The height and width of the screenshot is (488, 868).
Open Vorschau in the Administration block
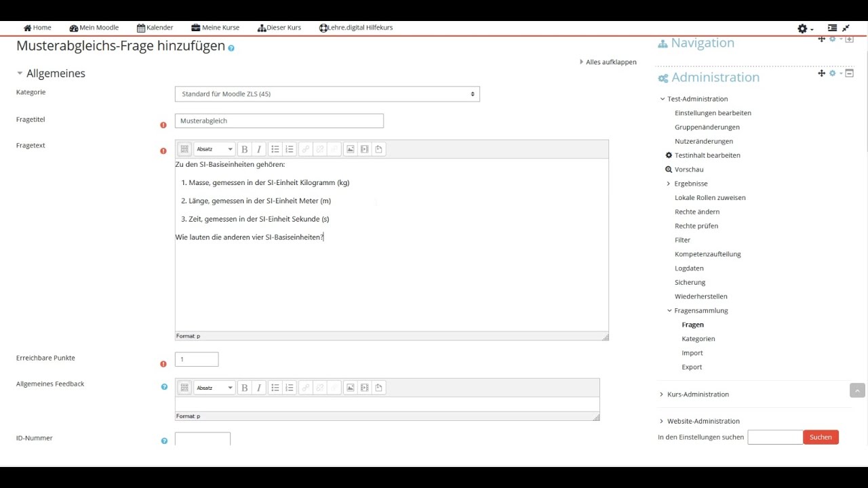pyautogui.click(x=689, y=169)
